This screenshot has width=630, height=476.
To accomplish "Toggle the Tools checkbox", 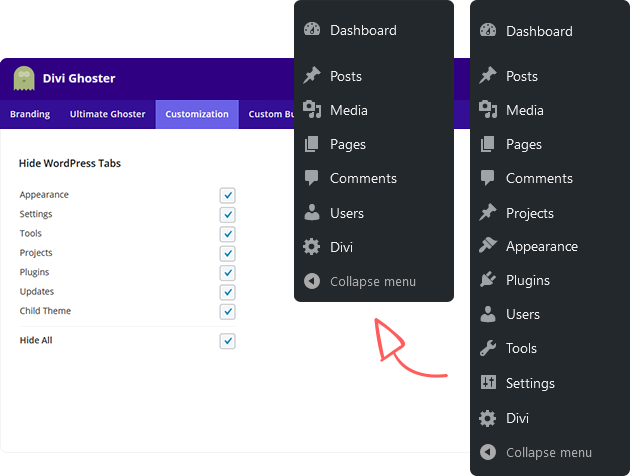I will (x=227, y=234).
